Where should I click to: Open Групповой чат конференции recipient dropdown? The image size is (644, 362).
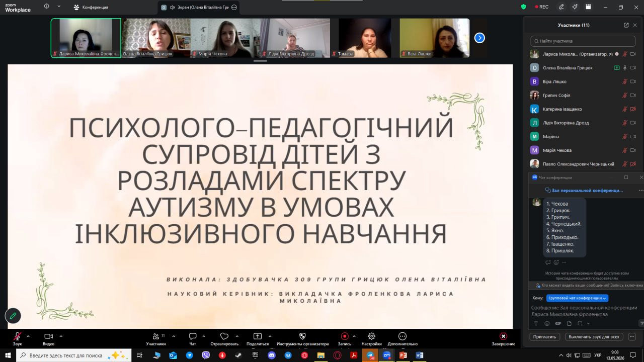click(577, 298)
